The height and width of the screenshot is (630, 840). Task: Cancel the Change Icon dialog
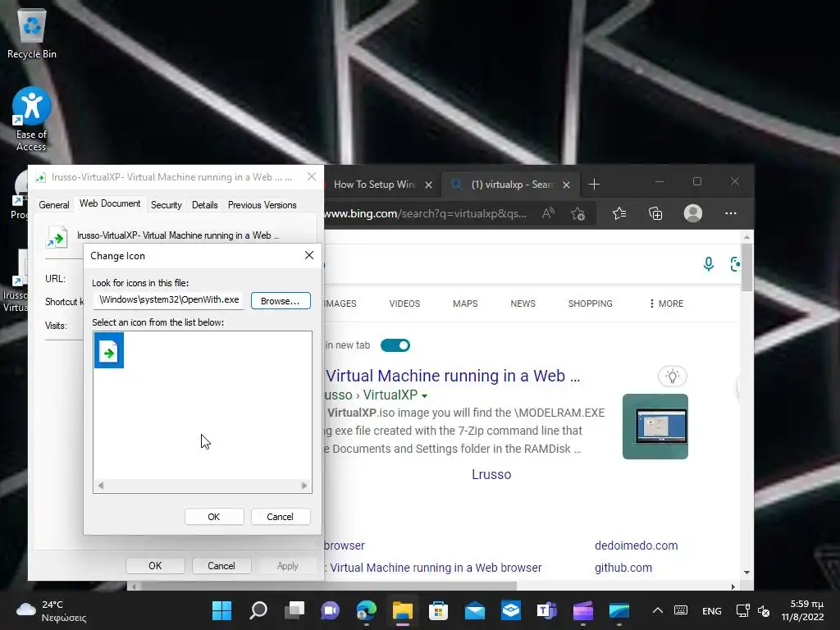281,517
